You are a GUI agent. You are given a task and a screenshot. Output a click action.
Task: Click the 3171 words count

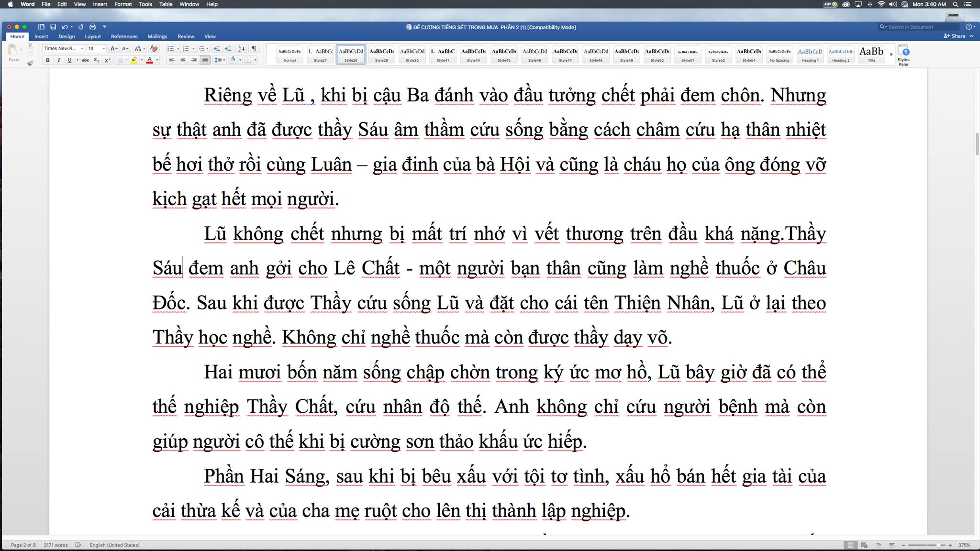click(x=56, y=545)
